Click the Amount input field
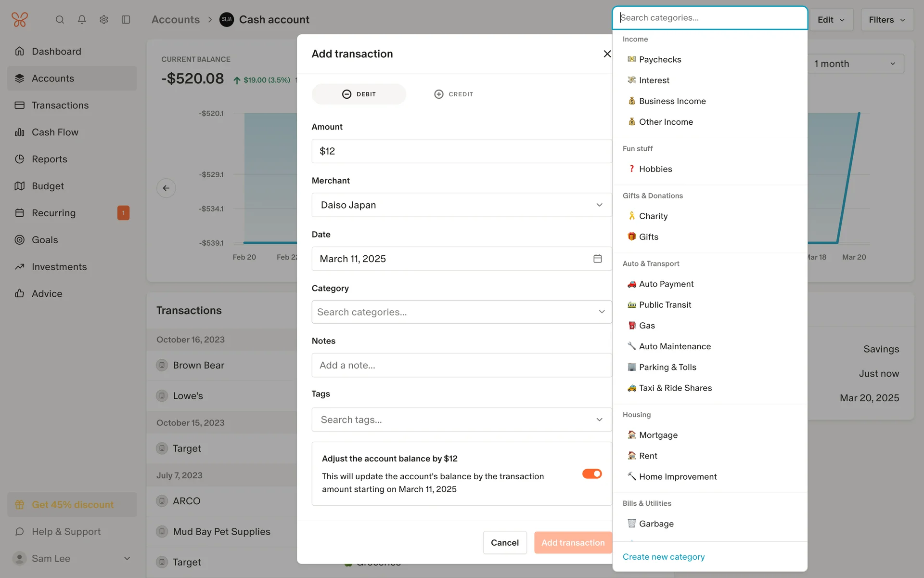This screenshot has width=924, height=578. pos(461,151)
